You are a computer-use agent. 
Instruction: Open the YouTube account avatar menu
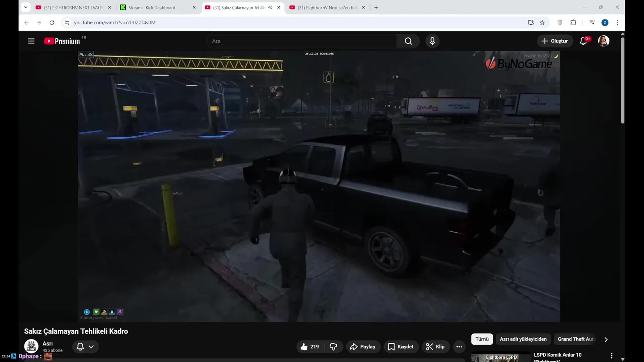tap(604, 41)
